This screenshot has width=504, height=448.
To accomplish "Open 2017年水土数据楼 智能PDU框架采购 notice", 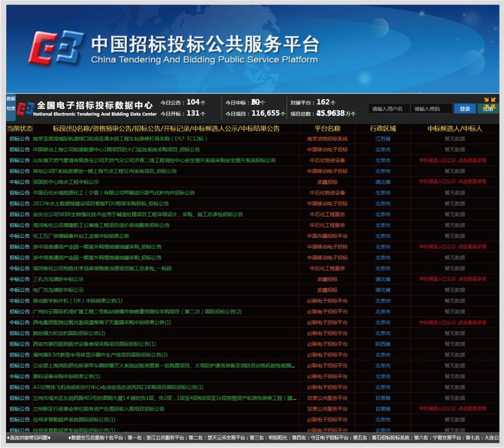I will click(x=101, y=204).
